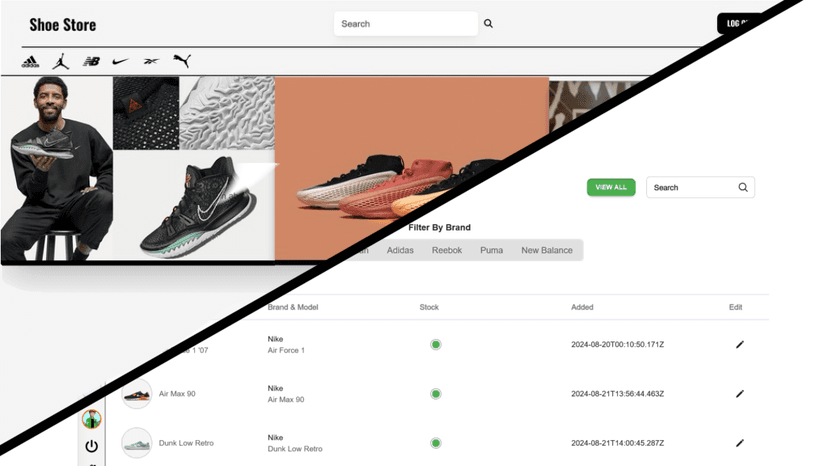Filter by Reebok brand tab
The image size is (828, 466).
[x=447, y=250]
